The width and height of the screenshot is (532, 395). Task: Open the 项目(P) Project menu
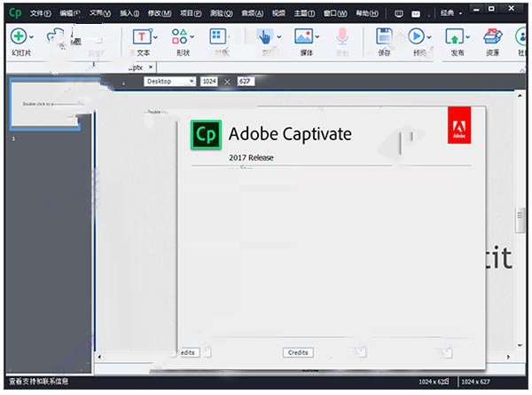(191, 13)
